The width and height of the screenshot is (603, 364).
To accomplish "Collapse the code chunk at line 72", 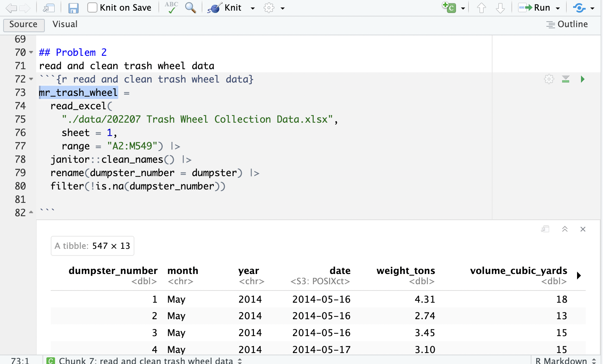I will click(31, 79).
